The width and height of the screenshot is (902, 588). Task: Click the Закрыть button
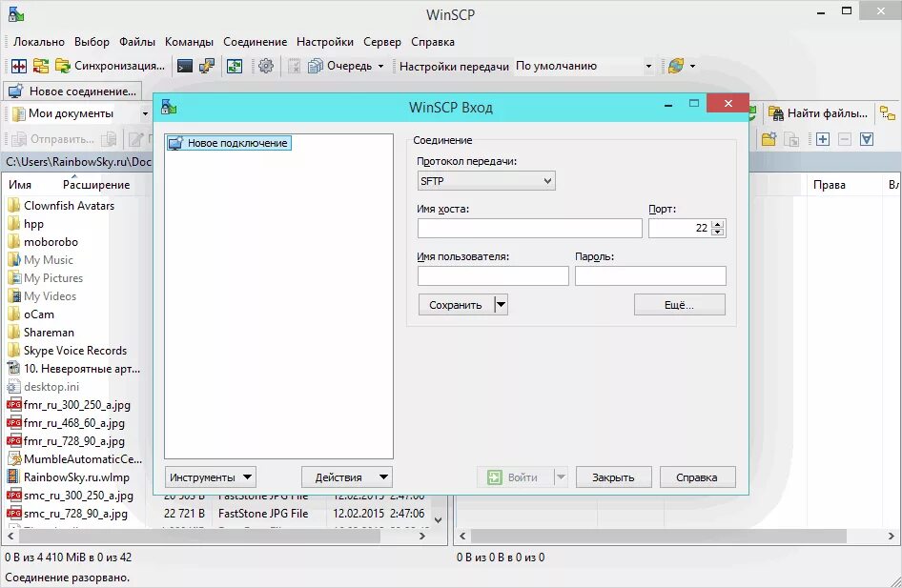[x=613, y=477]
